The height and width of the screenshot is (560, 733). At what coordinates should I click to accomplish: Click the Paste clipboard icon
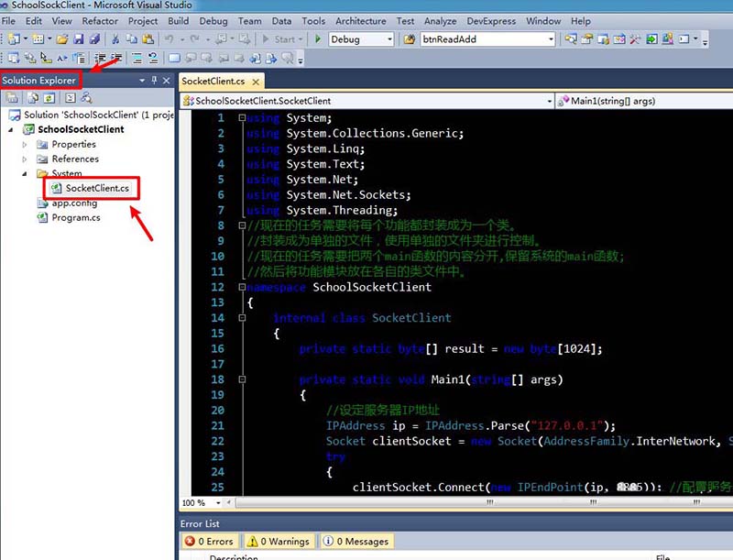click(148, 39)
